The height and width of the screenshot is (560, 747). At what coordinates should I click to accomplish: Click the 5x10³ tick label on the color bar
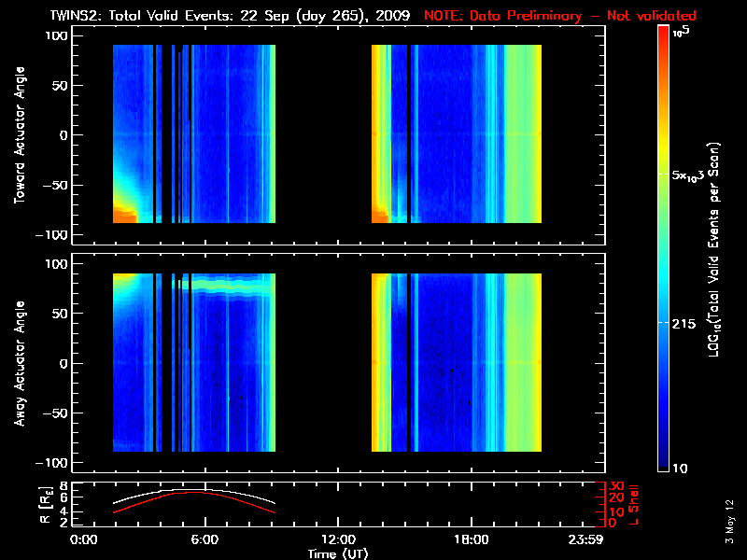tap(693, 175)
